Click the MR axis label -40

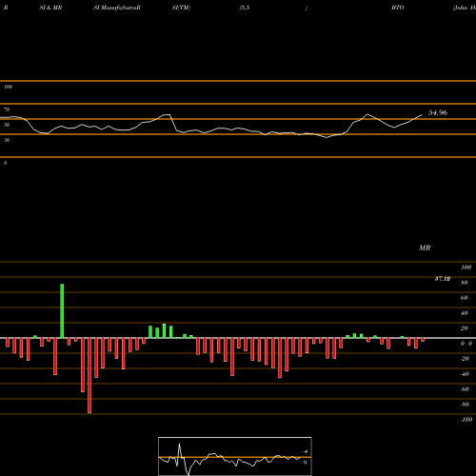coord(465,374)
